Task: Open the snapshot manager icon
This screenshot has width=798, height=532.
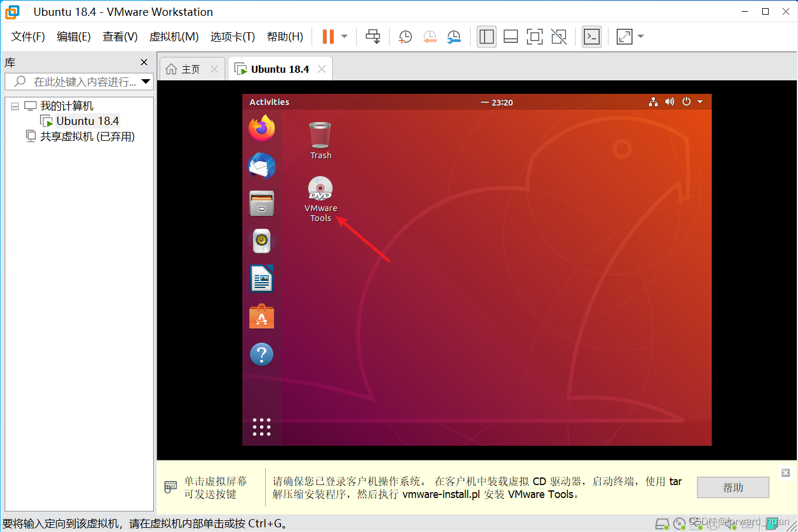Action: pyautogui.click(x=454, y=37)
